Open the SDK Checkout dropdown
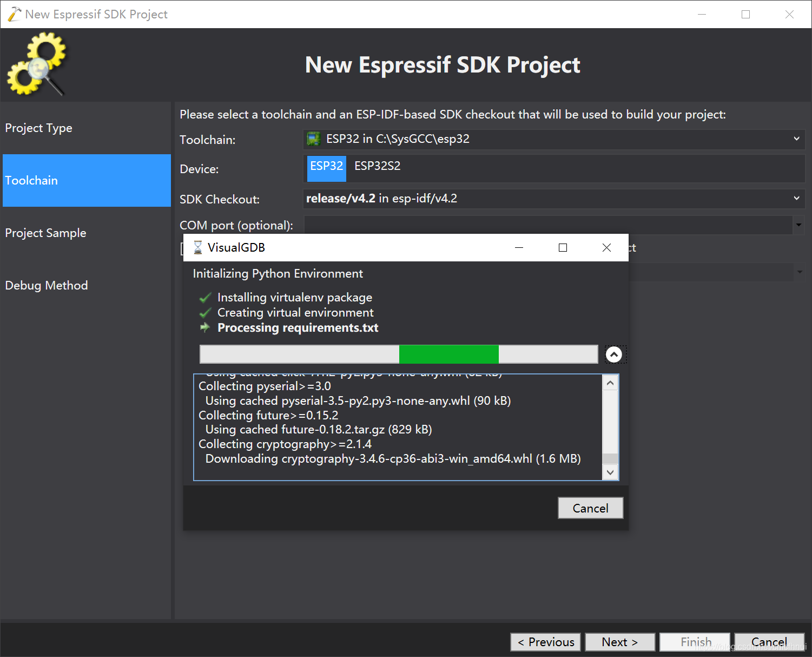 coord(796,198)
